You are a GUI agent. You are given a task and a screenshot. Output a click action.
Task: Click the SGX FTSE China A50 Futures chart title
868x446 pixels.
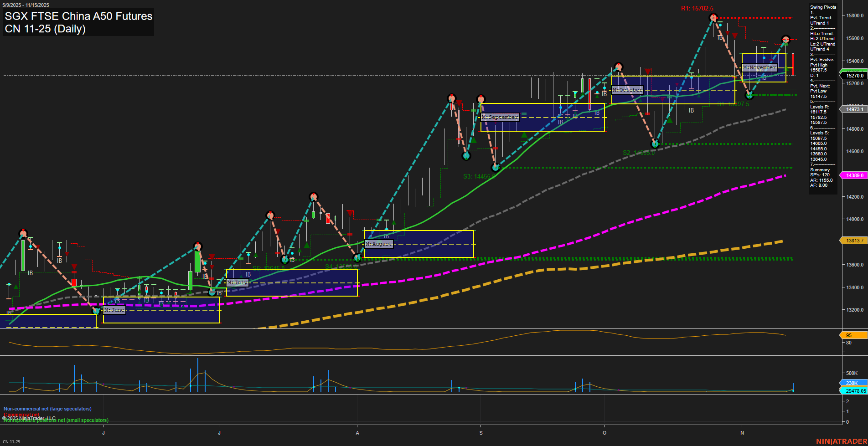[77, 16]
